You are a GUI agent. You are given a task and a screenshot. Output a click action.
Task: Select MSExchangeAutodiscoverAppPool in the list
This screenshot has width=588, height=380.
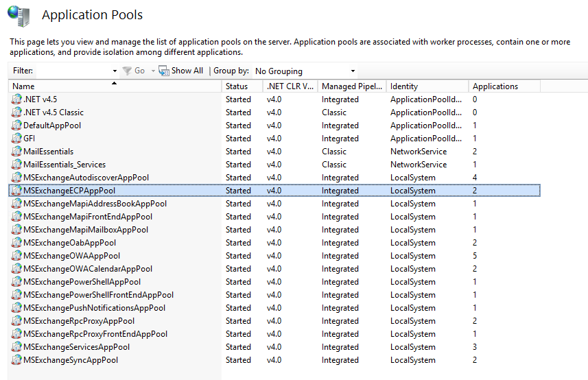coord(86,178)
